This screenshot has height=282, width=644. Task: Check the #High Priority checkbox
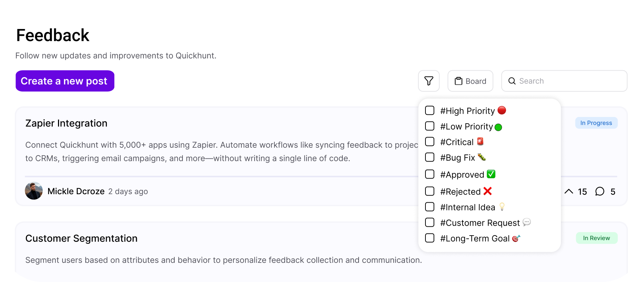coord(430,111)
